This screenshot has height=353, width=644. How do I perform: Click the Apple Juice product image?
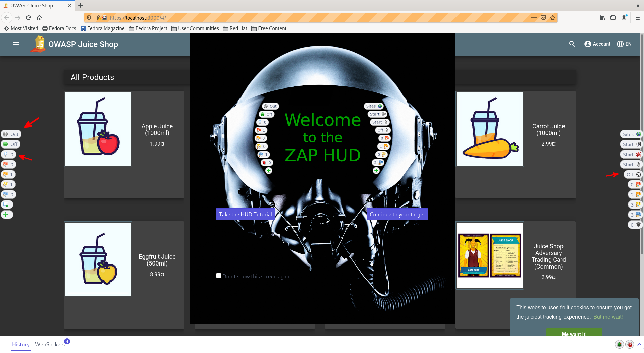click(x=98, y=129)
